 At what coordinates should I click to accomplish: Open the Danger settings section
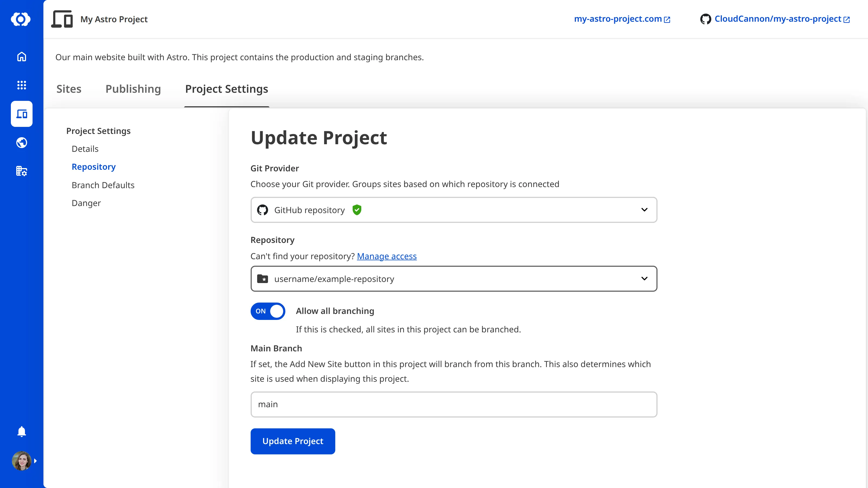[x=86, y=203]
